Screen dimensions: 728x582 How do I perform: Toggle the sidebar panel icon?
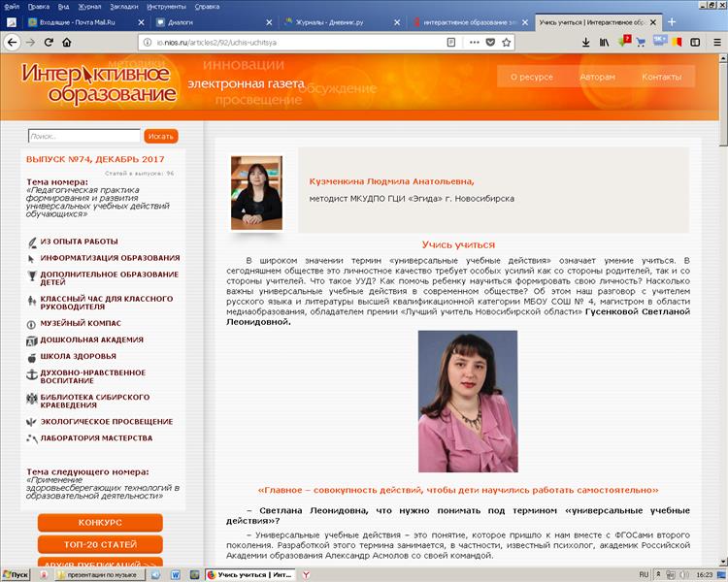point(695,43)
